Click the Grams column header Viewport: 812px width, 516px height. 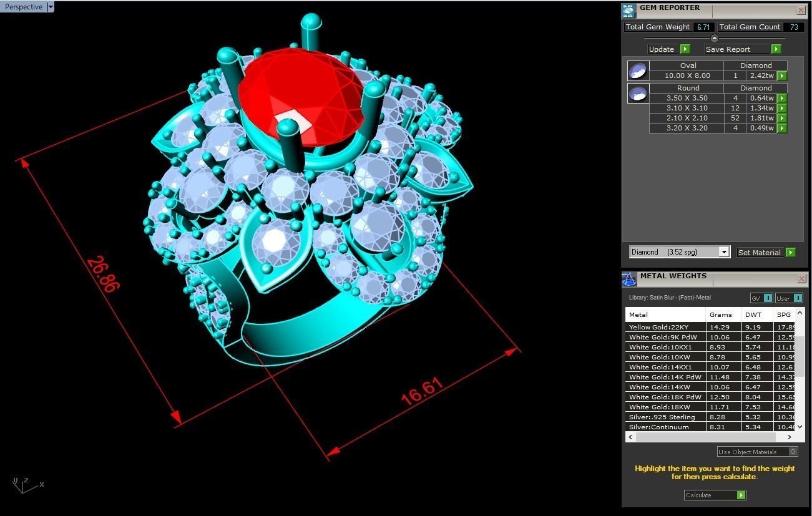pos(723,315)
